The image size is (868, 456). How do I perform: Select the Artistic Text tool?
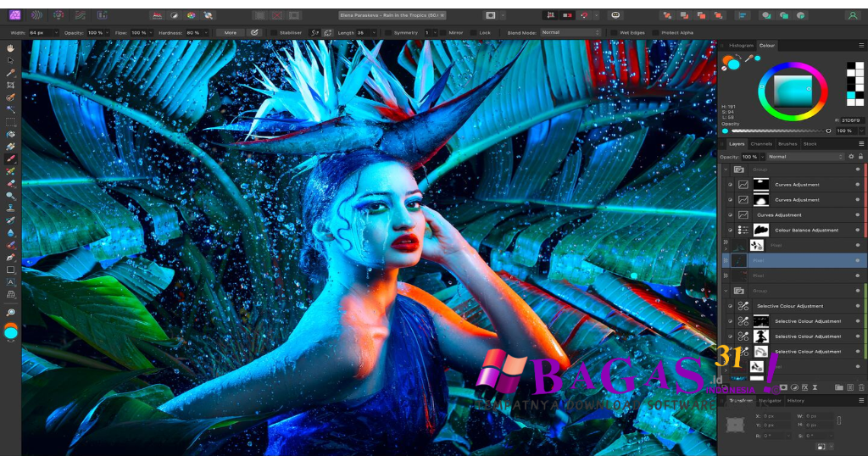pos(10,281)
